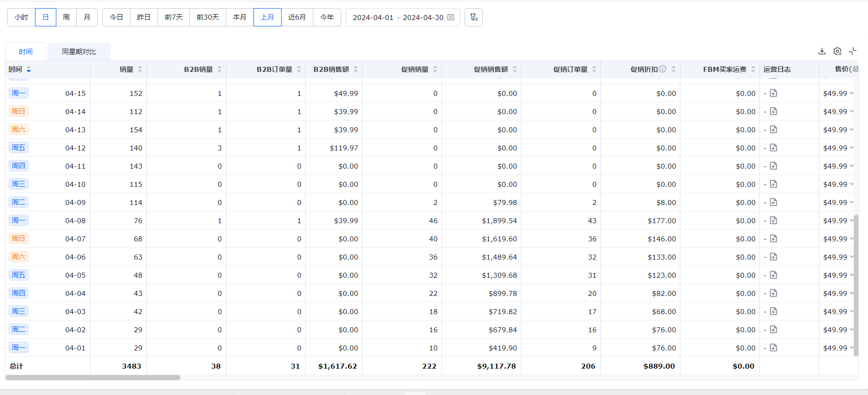Select the 月 granularity option

coord(87,17)
